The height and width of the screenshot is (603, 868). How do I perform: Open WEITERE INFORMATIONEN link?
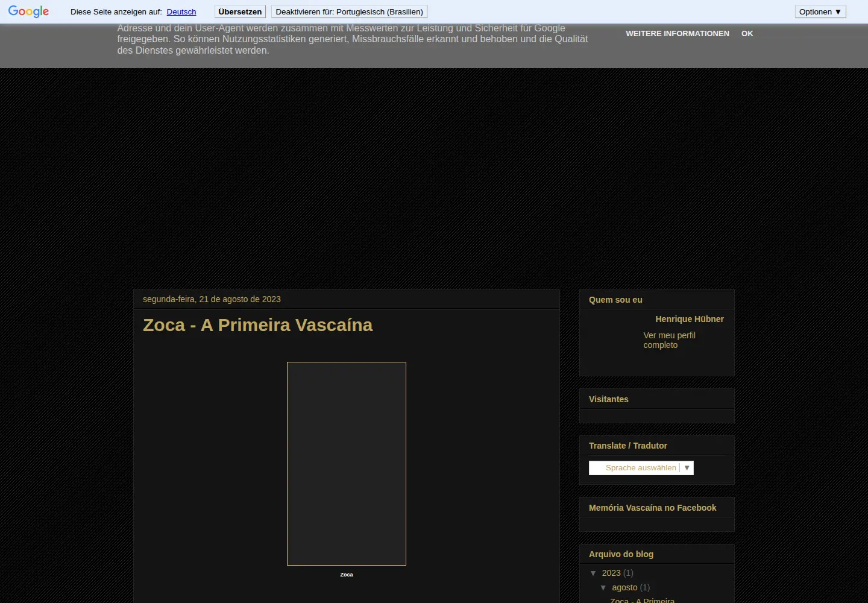(x=678, y=34)
